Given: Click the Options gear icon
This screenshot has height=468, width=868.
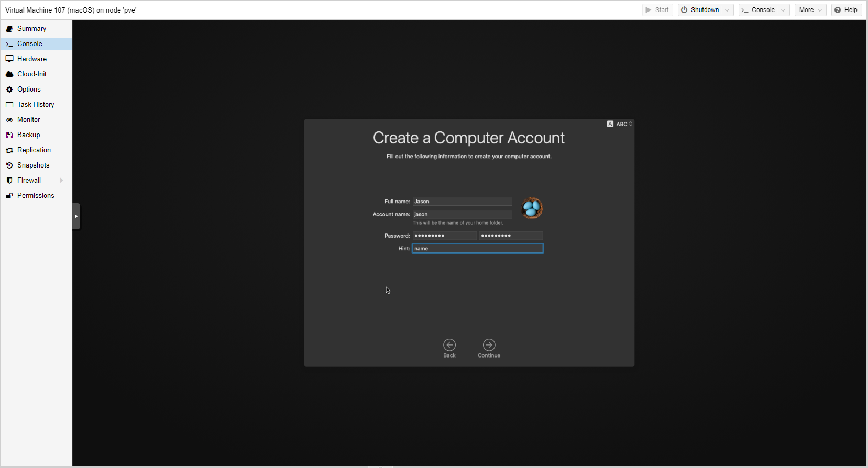Looking at the screenshot, I should tap(9, 90).
